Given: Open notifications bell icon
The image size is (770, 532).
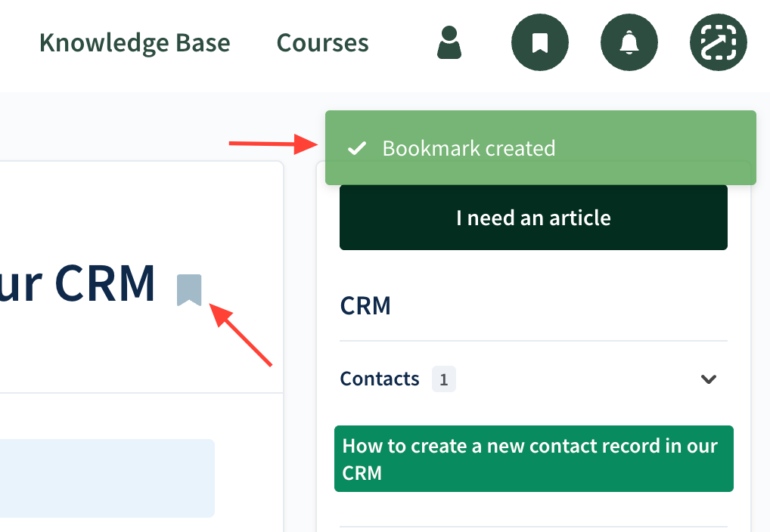Looking at the screenshot, I should (629, 42).
